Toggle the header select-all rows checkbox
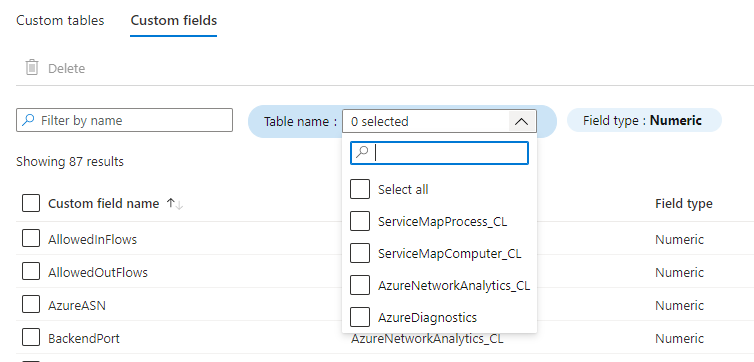 coord(31,203)
